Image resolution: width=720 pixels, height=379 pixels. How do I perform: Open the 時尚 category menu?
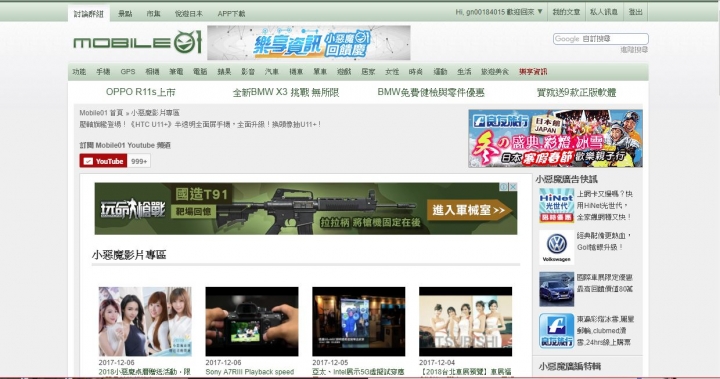click(x=416, y=72)
